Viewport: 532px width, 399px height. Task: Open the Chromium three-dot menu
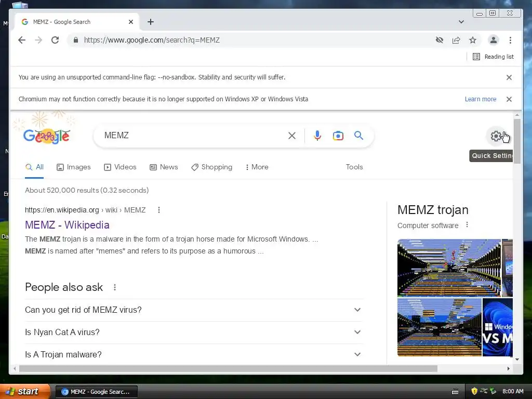point(510,40)
